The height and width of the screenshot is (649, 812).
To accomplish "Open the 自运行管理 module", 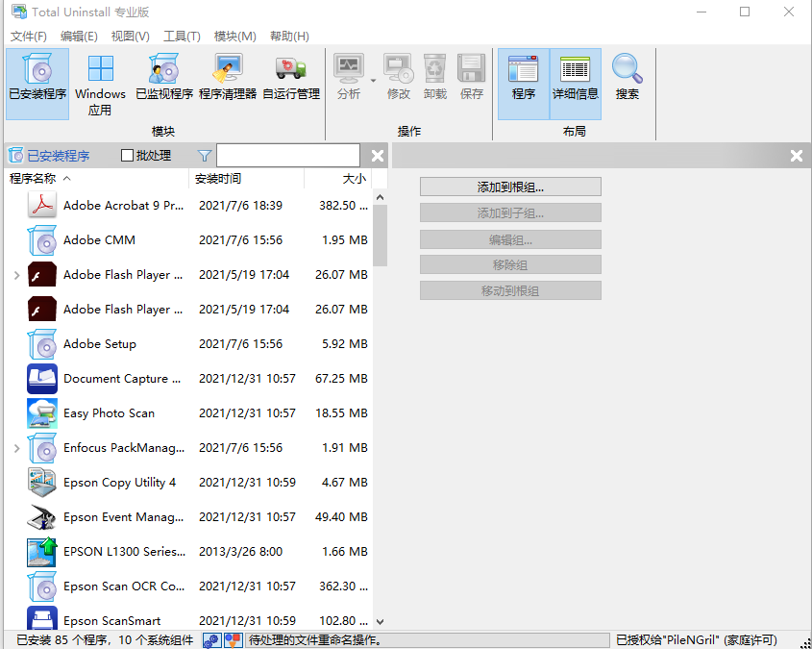I will coord(291,77).
